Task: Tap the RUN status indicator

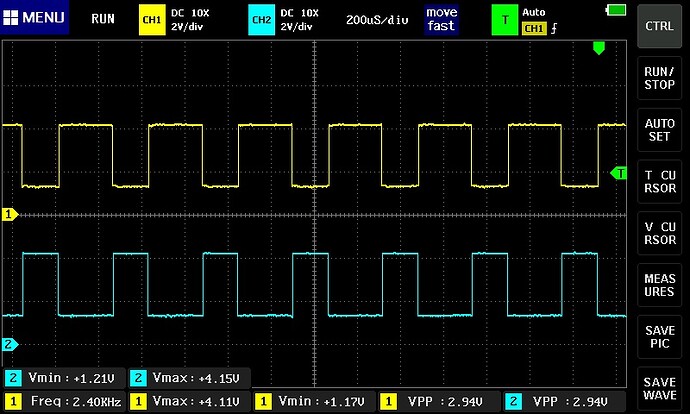Action: [103, 19]
